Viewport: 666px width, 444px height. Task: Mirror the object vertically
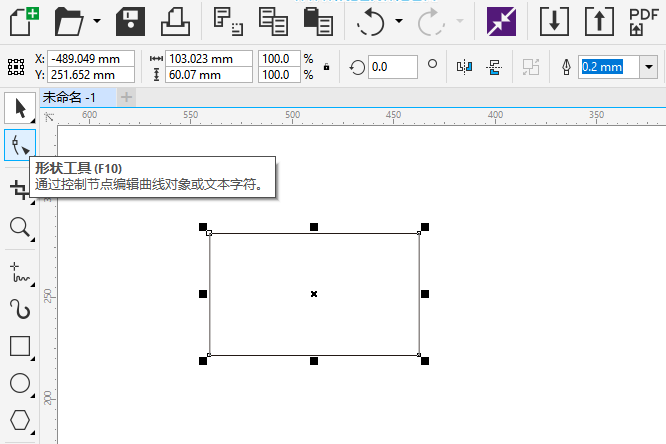click(x=494, y=67)
